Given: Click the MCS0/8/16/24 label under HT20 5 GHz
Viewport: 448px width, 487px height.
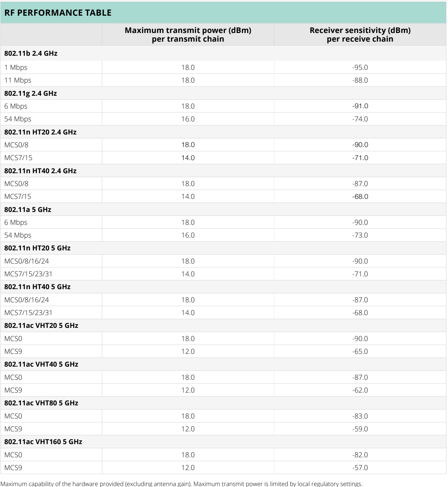Looking at the screenshot, I should pyautogui.click(x=27, y=261).
